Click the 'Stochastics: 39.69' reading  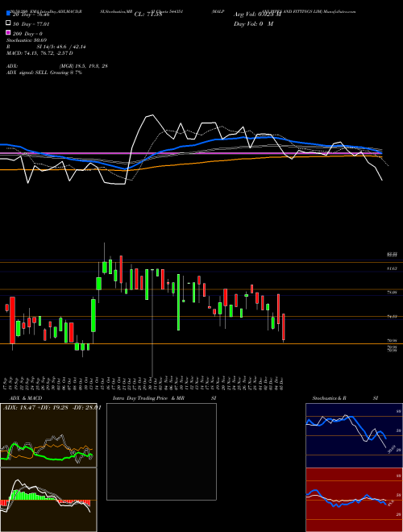click(x=26, y=40)
